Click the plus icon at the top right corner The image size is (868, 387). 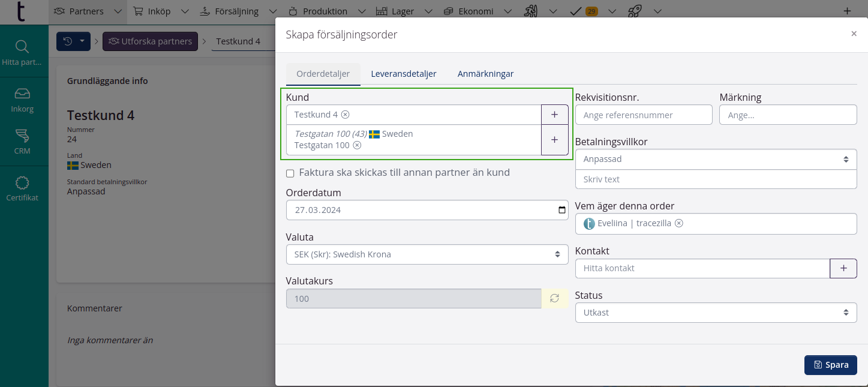pos(848,10)
